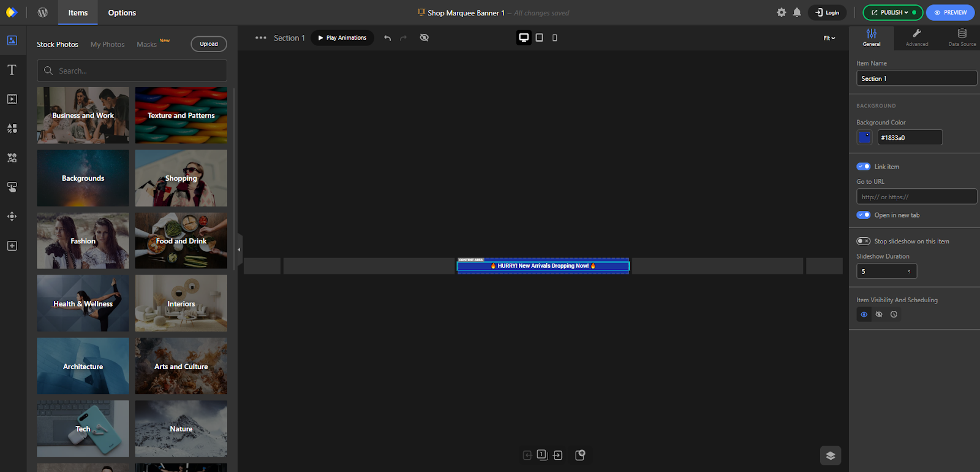Open Backgrounds photo category
Viewport: 980px width, 472px height.
tap(83, 178)
